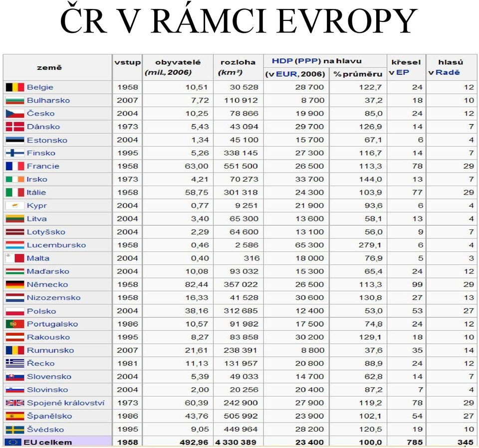Screen dimensions: 479x448
Task: Click the Dutch flag beside Nizozemsko
Action: click(x=14, y=298)
